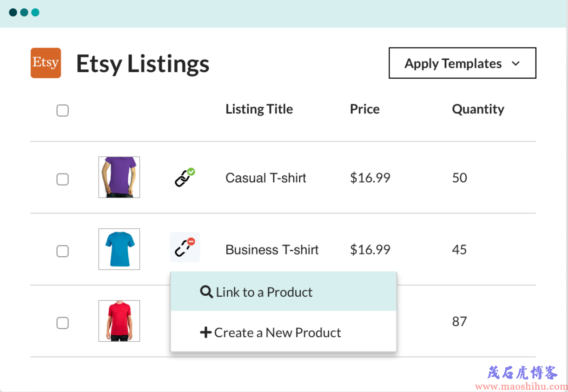Click the Casual T-shirt listing title
This screenshot has height=392, width=568.
[266, 178]
